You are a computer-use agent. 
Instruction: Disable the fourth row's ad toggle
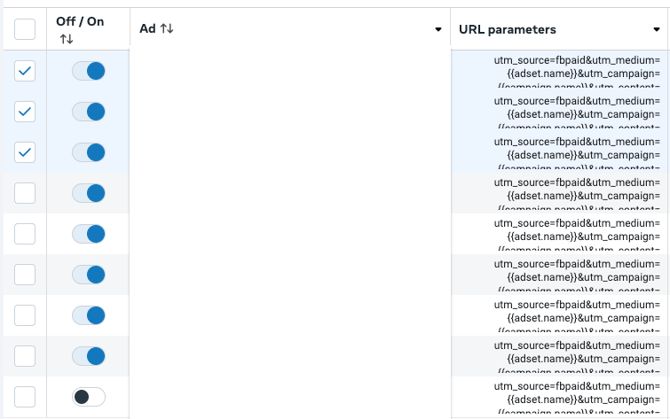(x=89, y=193)
